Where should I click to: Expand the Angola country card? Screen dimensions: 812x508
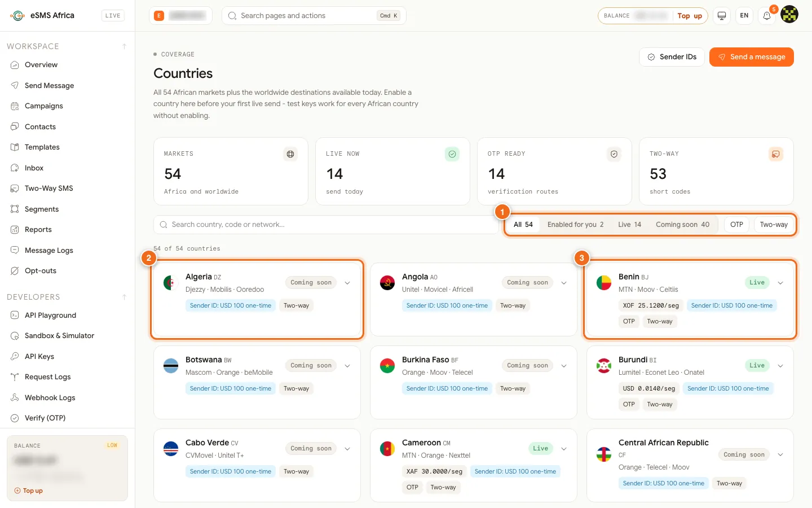[x=564, y=283]
